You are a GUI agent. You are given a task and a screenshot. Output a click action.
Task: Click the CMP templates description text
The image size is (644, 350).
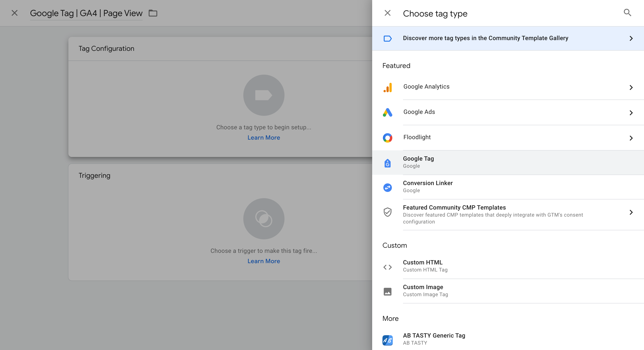pos(493,218)
